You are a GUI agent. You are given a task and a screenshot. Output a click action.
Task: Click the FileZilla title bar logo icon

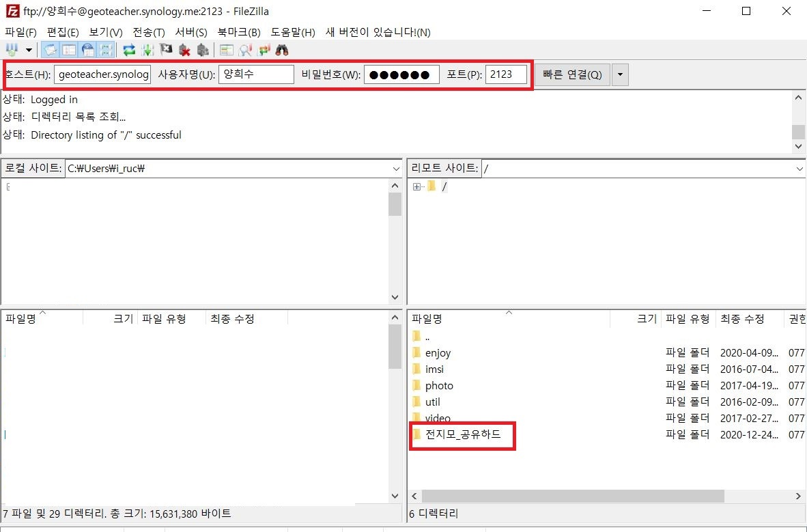12,11
